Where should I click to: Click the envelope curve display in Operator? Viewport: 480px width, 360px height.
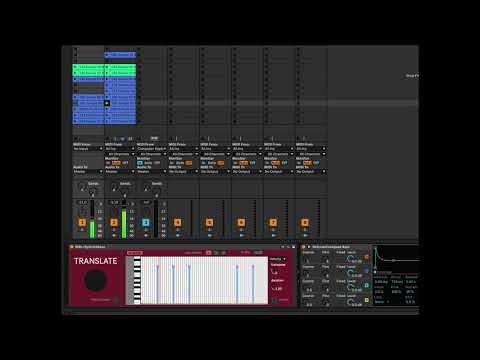396,259
